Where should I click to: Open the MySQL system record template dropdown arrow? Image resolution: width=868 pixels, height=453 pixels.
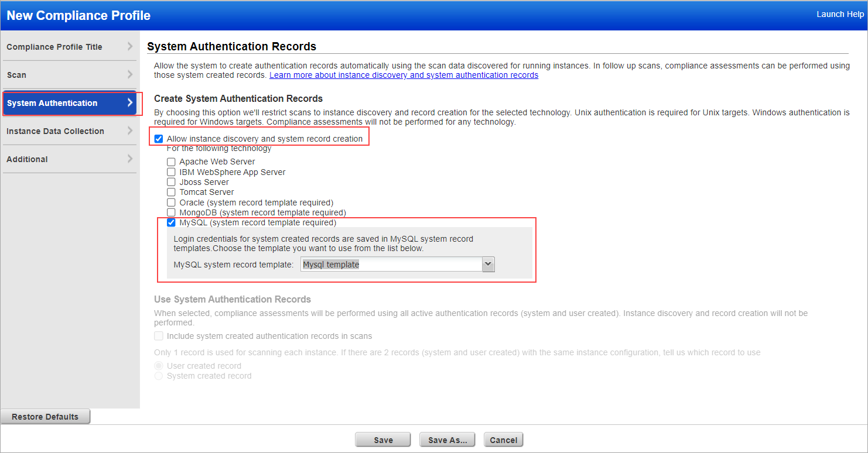click(488, 264)
